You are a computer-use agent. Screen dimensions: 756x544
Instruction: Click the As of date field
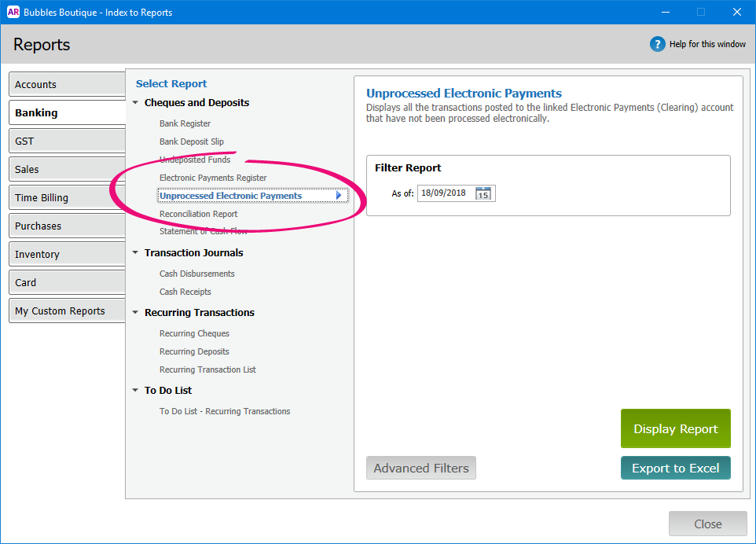(x=445, y=193)
